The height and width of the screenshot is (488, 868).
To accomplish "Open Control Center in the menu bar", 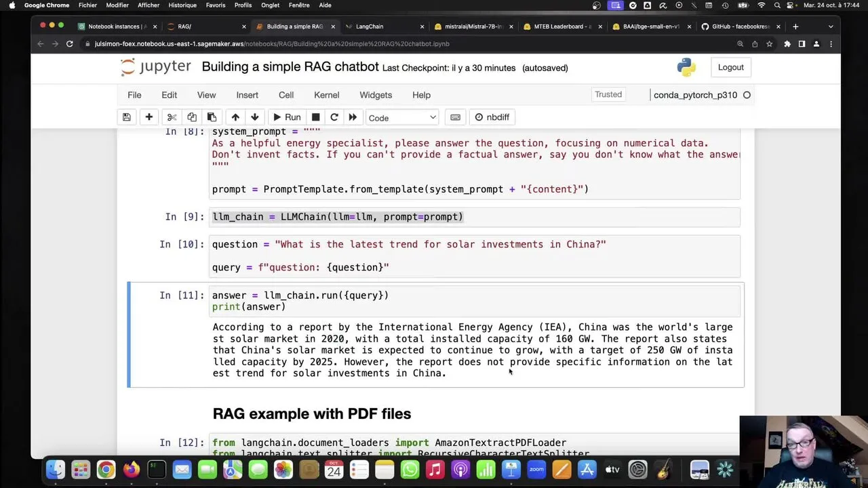I will click(791, 5).
